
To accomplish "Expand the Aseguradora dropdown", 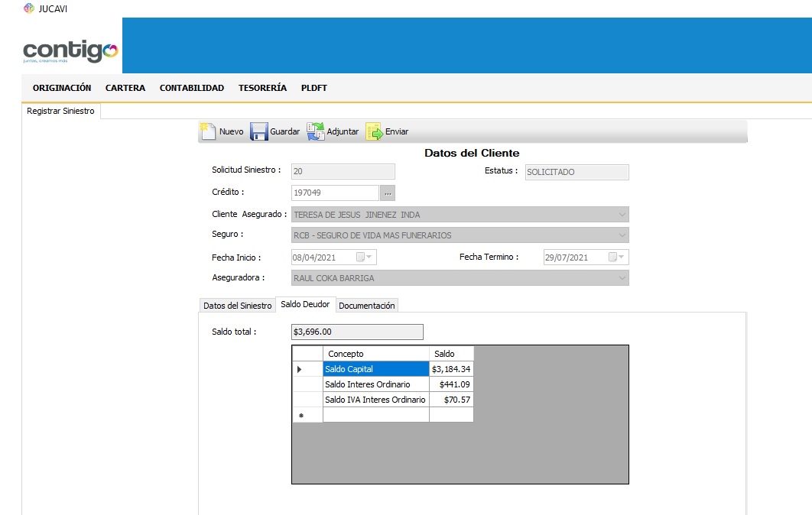I will (x=622, y=278).
